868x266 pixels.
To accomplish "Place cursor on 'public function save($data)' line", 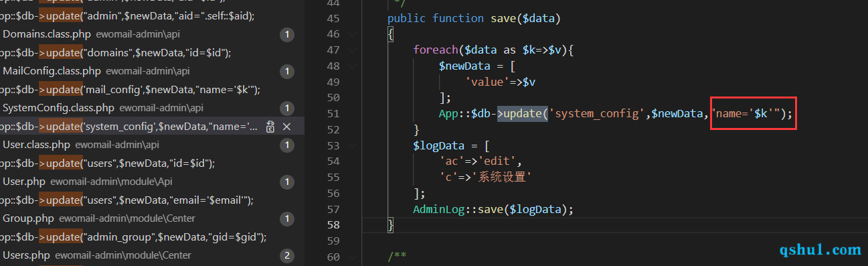I will point(474,18).
